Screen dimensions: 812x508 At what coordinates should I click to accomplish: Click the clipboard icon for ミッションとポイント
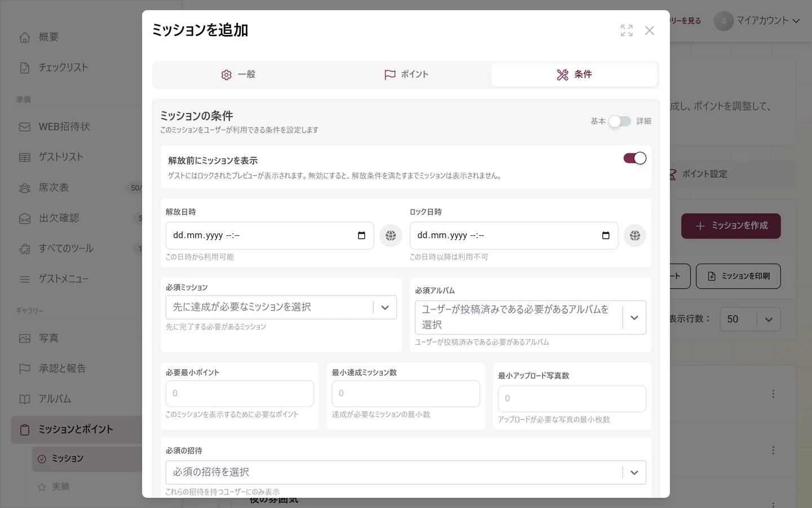tap(25, 430)
